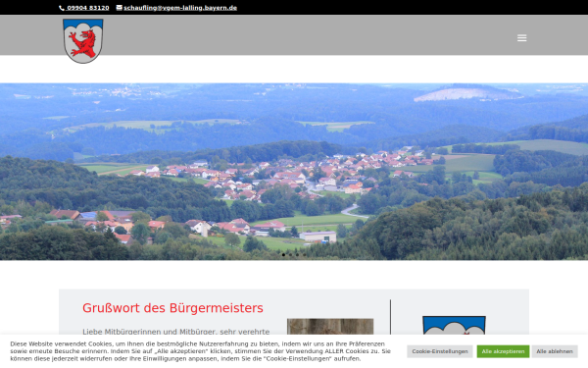Select the first slider dot
This screenshot has width=588, height=368.
283,254
